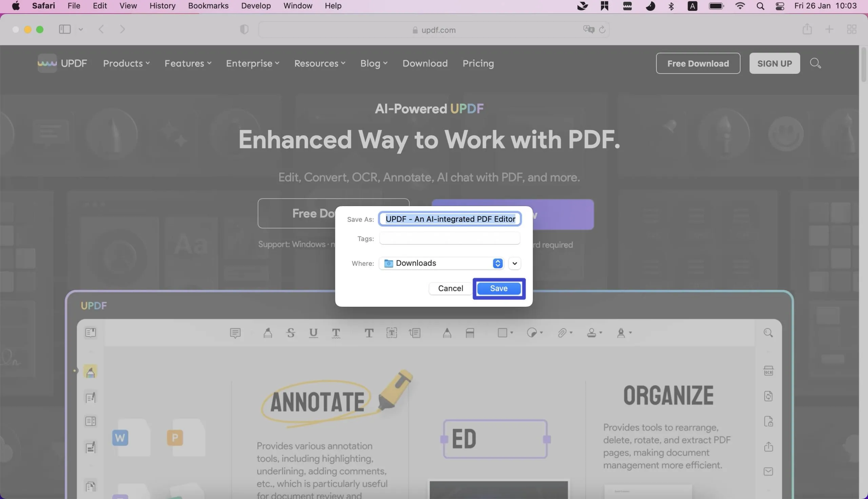Click the stamp tool icon in toolbar
The image size is (868, 499).
(593, 333)
